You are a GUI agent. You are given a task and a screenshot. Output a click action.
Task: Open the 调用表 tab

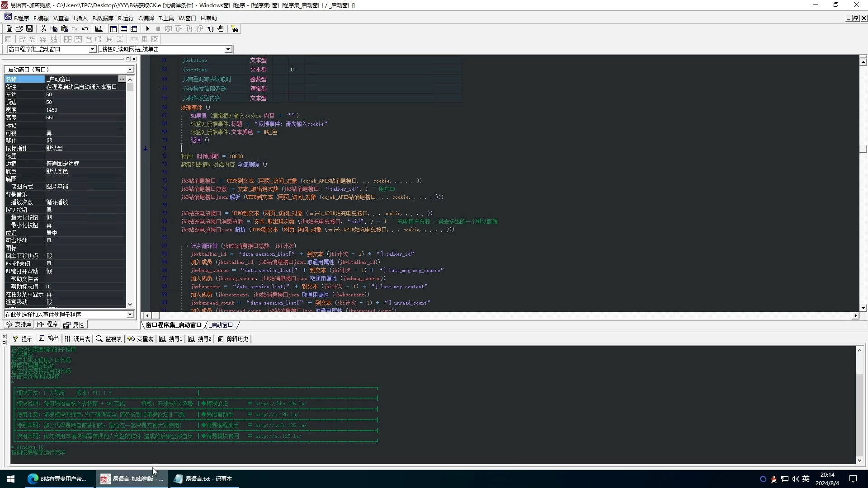[77, 338]
